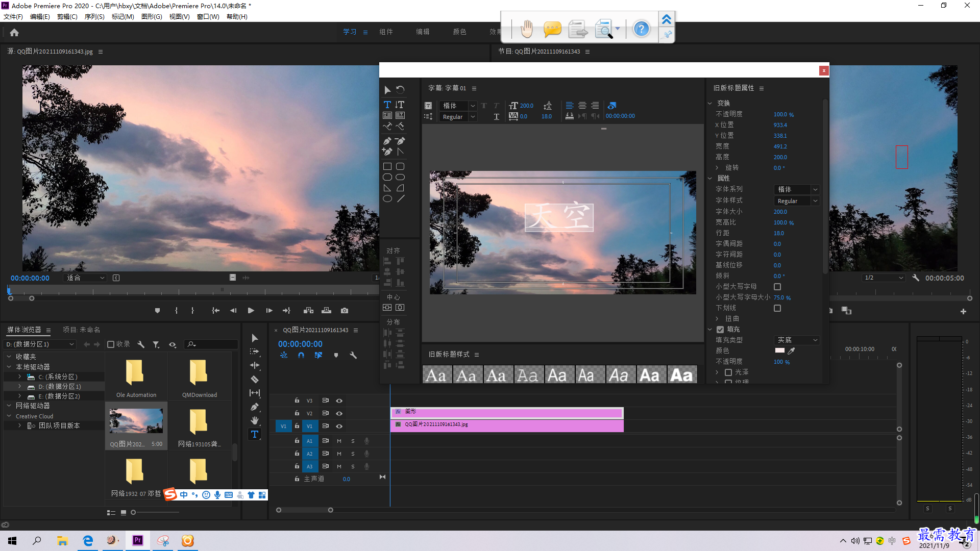Open font family dropdown in properties panel
Viewport: 980px width, 551px height.
click(797, 189)
